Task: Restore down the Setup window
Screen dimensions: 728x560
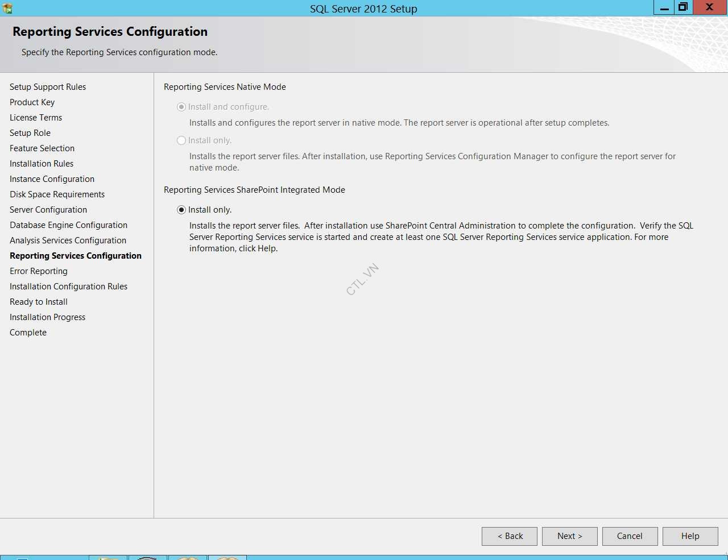Action: click(683, 7)
